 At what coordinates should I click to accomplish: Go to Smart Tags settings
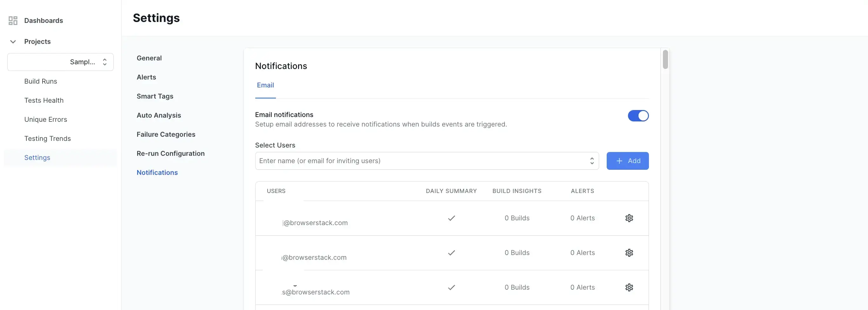tap(155, 96)
